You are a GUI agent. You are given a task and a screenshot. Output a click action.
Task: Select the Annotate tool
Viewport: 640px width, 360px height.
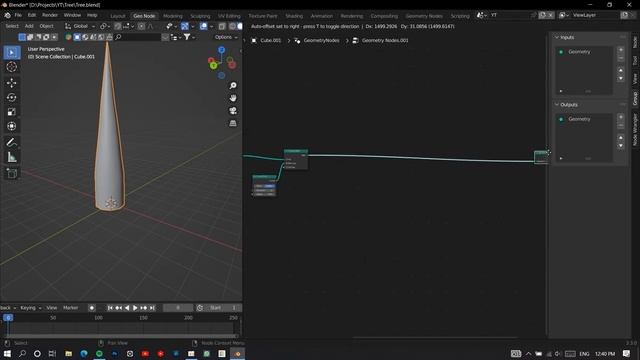pyautogui.click(x=11, y=142)
